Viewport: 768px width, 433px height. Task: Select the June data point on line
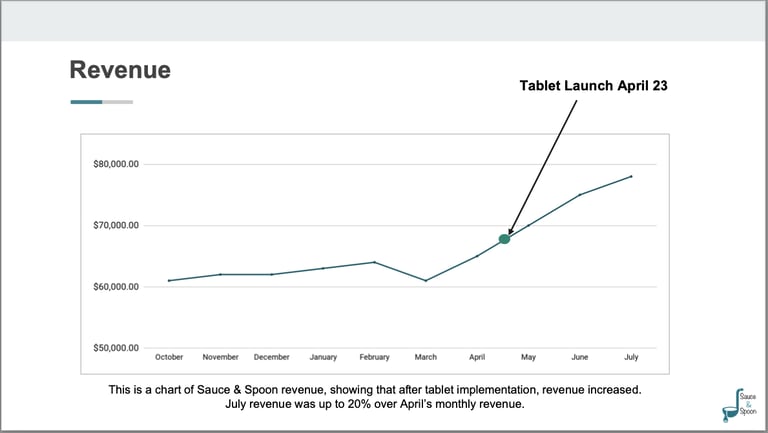point(580,194)
